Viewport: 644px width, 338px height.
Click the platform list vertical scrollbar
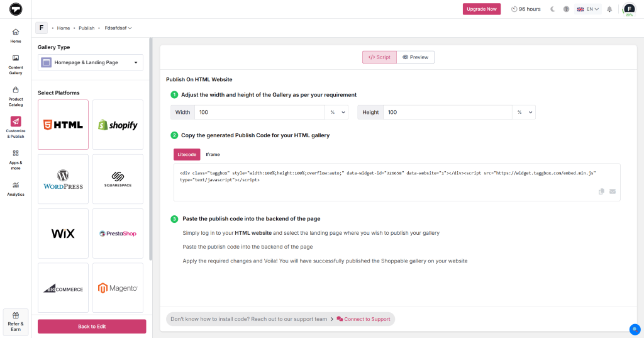click(151, 149)
